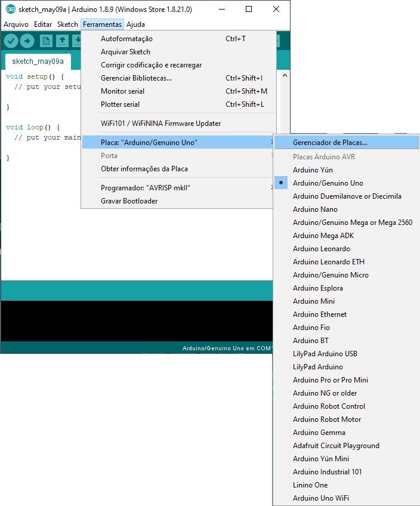Image resolution: width=420 pixels, height=506 pixels.
Task: Pick Arduino Robot Motor
Action: (347, 419)
